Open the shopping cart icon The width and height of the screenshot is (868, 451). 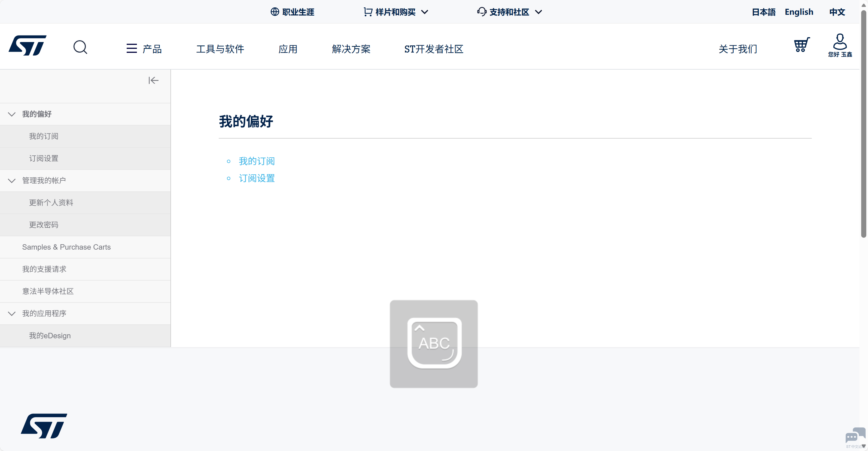click(x=802, y=45)
